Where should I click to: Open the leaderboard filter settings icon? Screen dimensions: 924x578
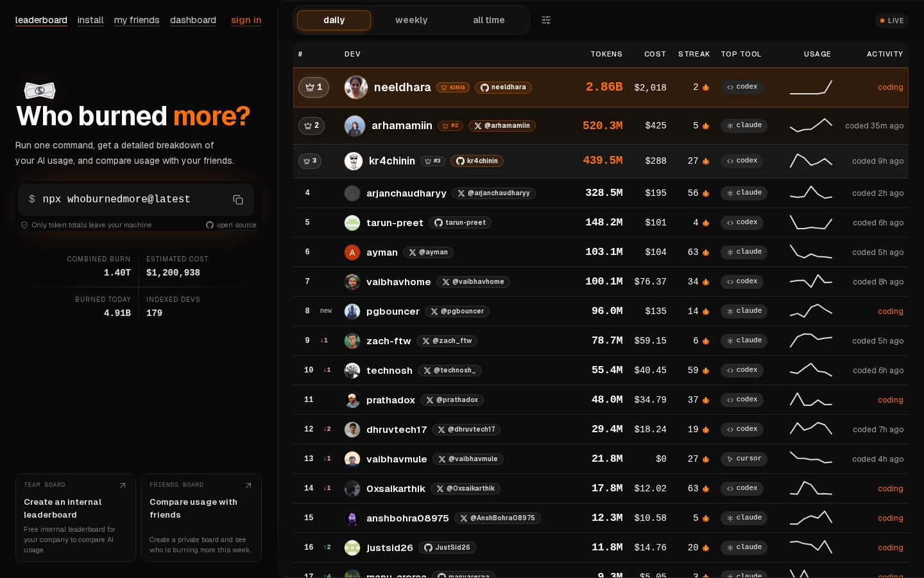(546, 20)
